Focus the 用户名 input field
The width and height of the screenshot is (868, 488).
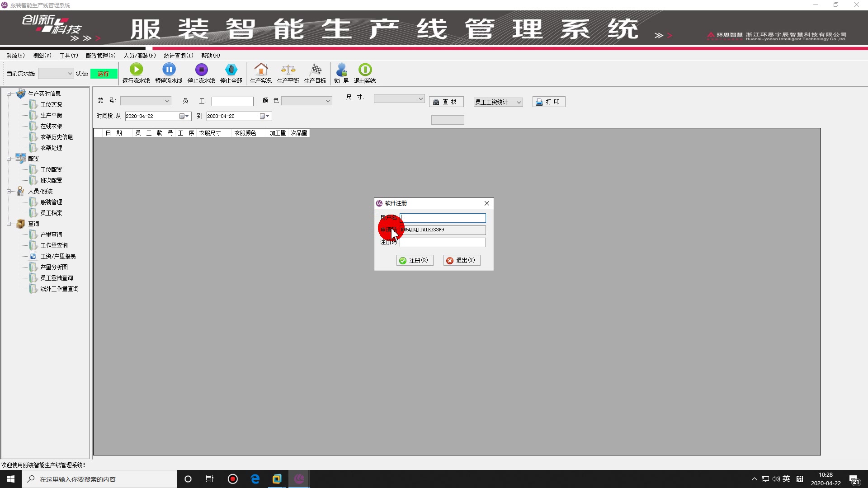pos(443,218)
